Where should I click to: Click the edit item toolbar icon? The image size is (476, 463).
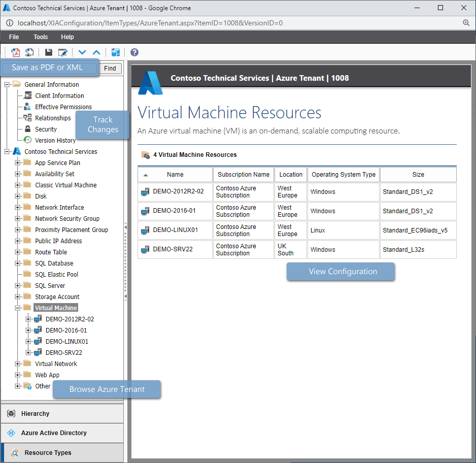[x=63, y=52]
